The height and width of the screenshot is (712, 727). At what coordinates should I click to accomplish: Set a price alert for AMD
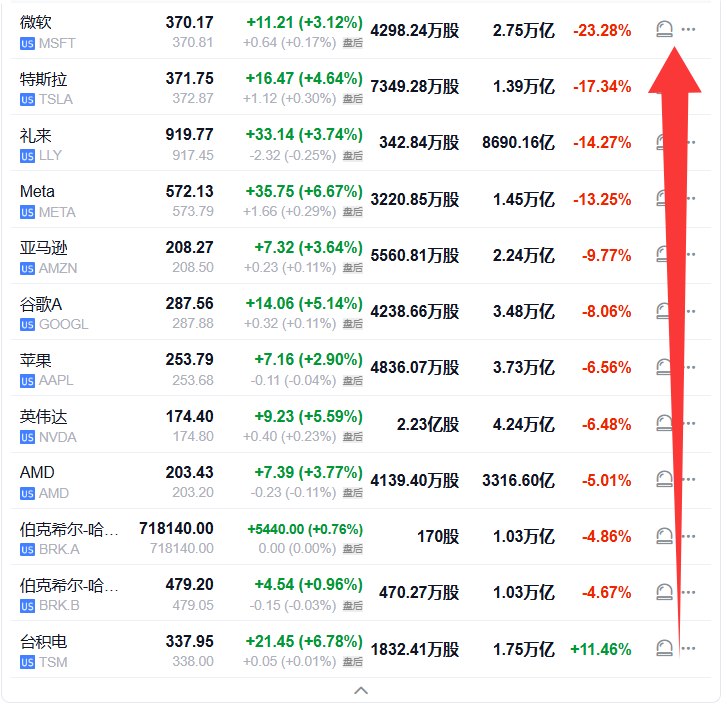[x=664, y=479]
